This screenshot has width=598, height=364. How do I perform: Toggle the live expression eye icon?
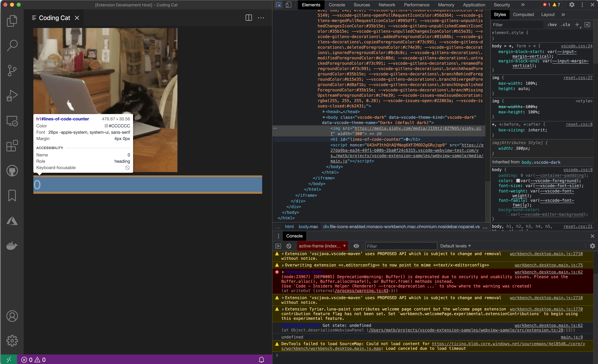tap(356, 246)
